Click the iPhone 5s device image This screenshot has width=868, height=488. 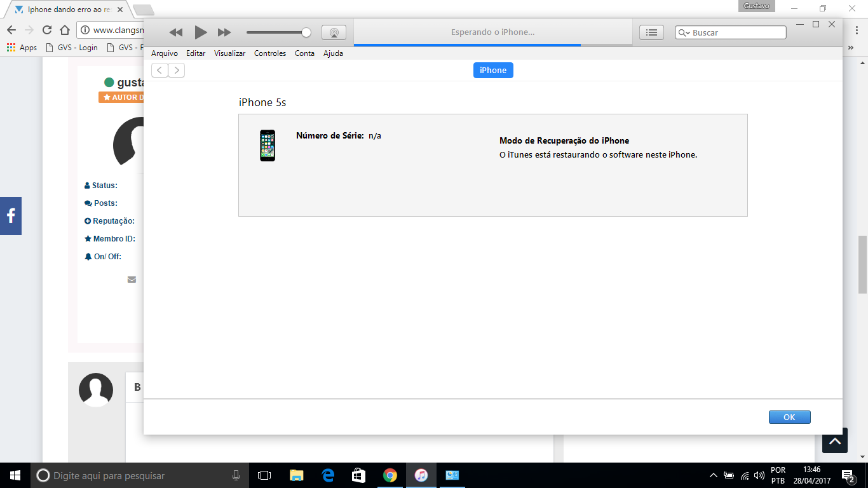pos(268,146)
